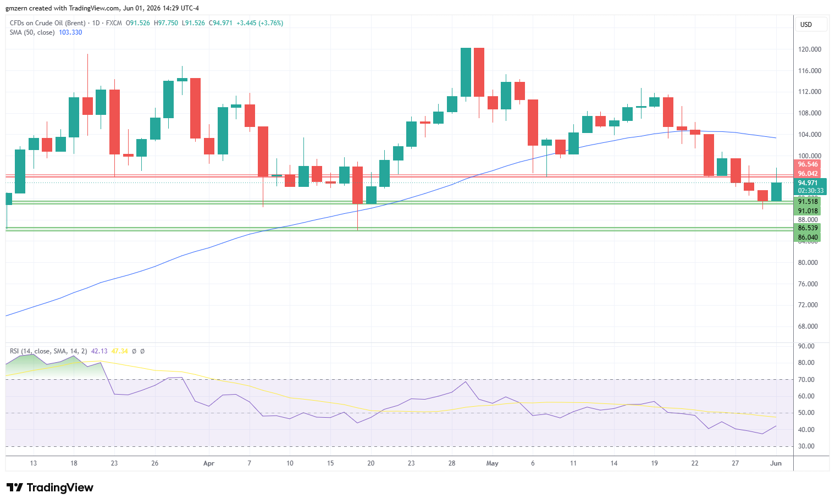This screenshot has height=504, width=835.
Task: Click the green 86.539 price label
Action: pyautogui.click(x=808, y=228)
